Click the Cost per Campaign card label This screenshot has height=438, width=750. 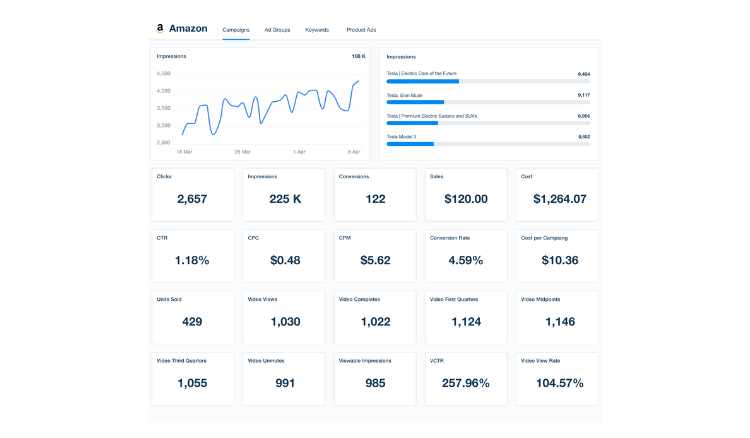544,238
